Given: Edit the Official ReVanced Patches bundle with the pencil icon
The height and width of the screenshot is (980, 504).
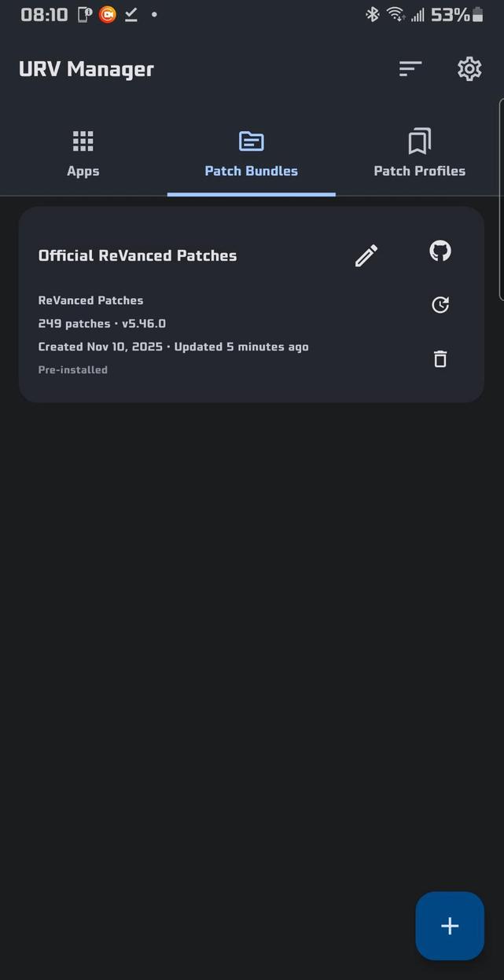Looking at the screenshot, I should [366, 255].
